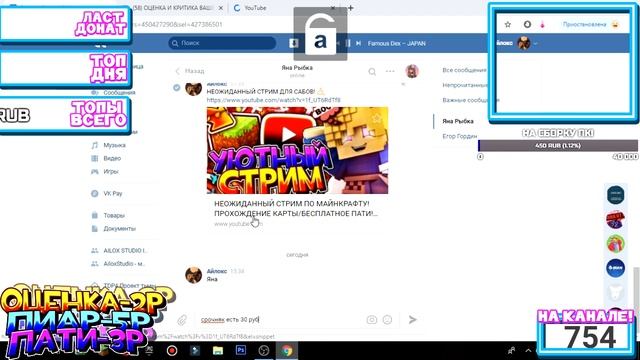This screenshot has width=640, height=360.
Task: Open Яна Рыбка profile from the header name
Action: (x=297, y=68)
